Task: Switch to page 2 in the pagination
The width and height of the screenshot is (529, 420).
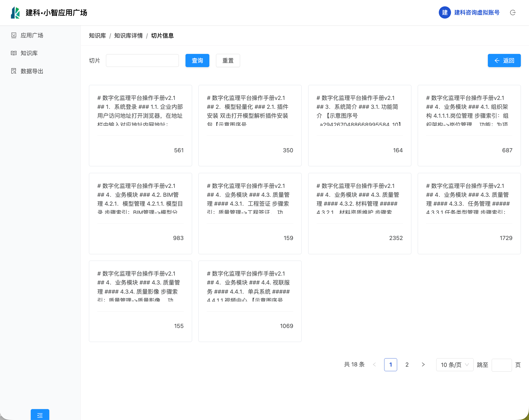Action: click(x=407, y=365)
